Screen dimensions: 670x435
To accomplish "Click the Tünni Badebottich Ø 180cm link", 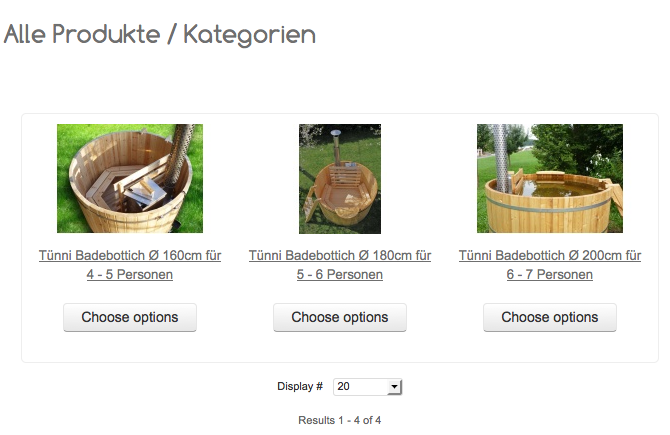I will coord(340,256).
